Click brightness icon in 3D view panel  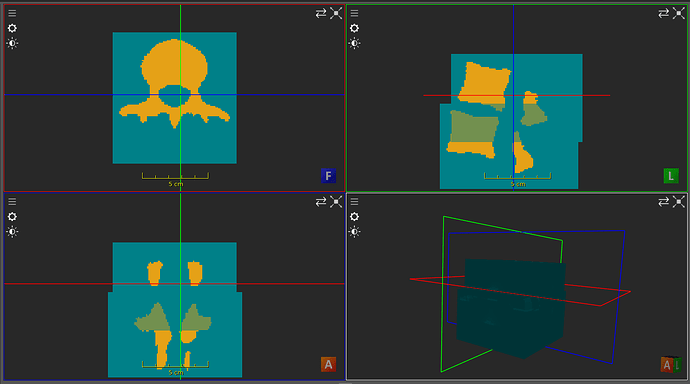click(354, 231)
